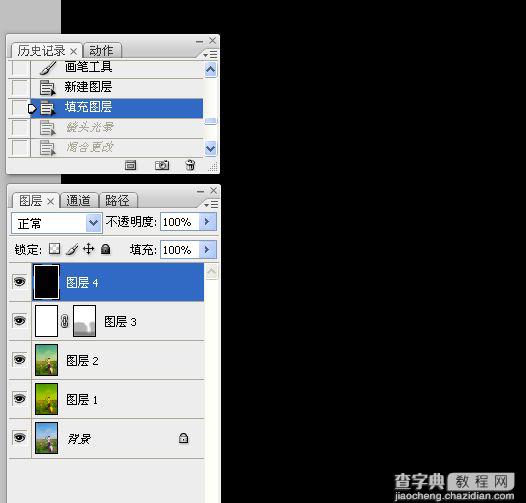Viewport: 526px width, 503px height.
Task: Open the History panel flyout menu
Action: [x=211, y=54]
